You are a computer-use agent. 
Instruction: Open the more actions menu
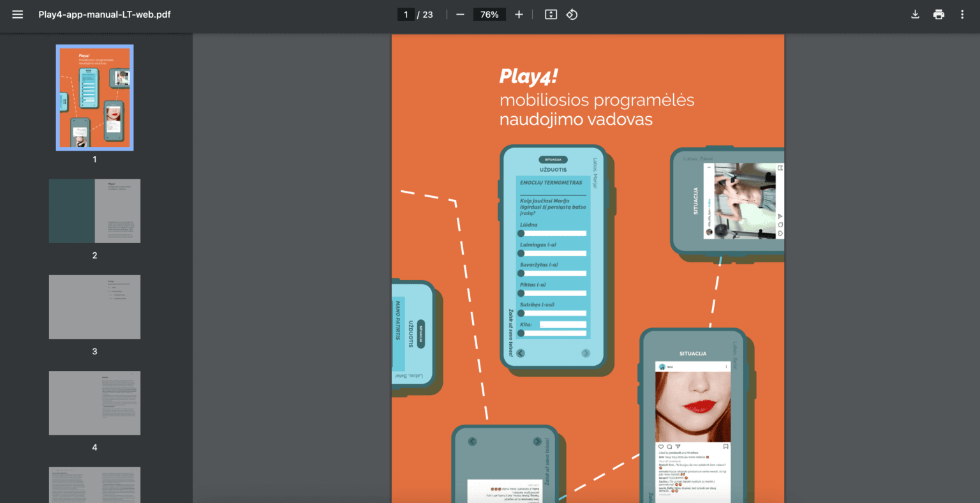962,14
